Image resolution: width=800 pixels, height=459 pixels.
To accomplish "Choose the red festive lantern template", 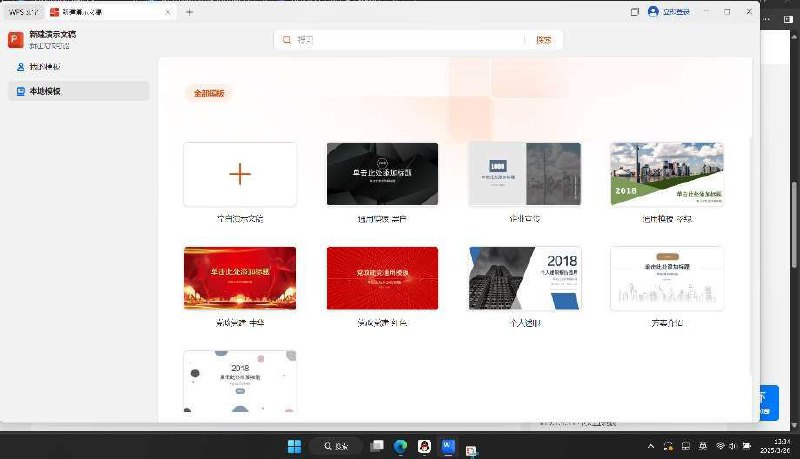I will [x=240, y=278].
